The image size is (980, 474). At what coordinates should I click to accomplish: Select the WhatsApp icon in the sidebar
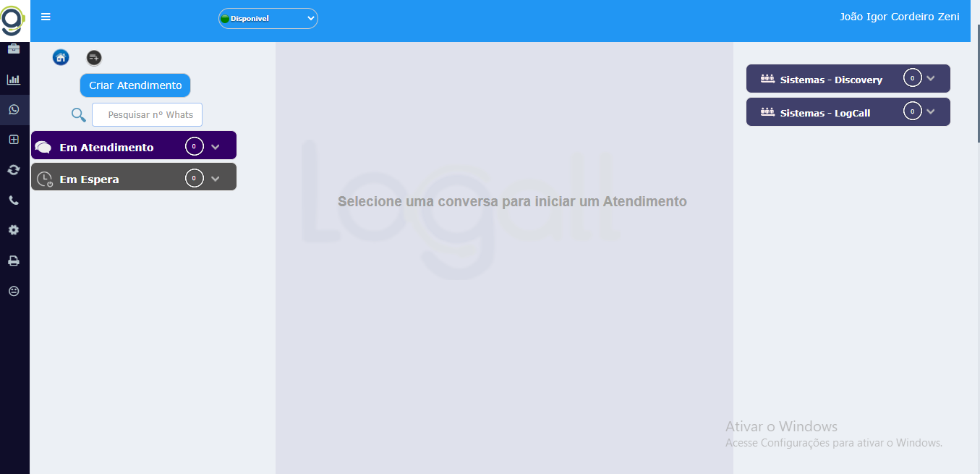[x=14, y=110]
